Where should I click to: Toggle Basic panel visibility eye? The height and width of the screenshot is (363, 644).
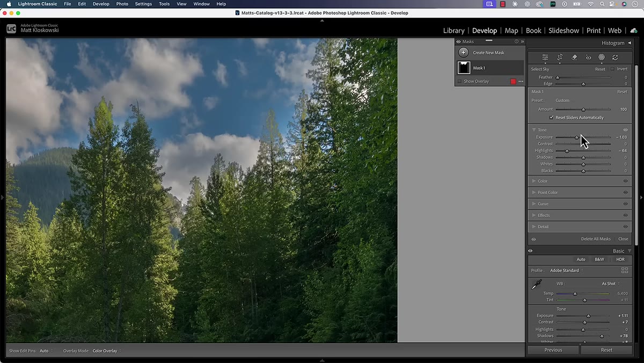[x=530, y=251]
